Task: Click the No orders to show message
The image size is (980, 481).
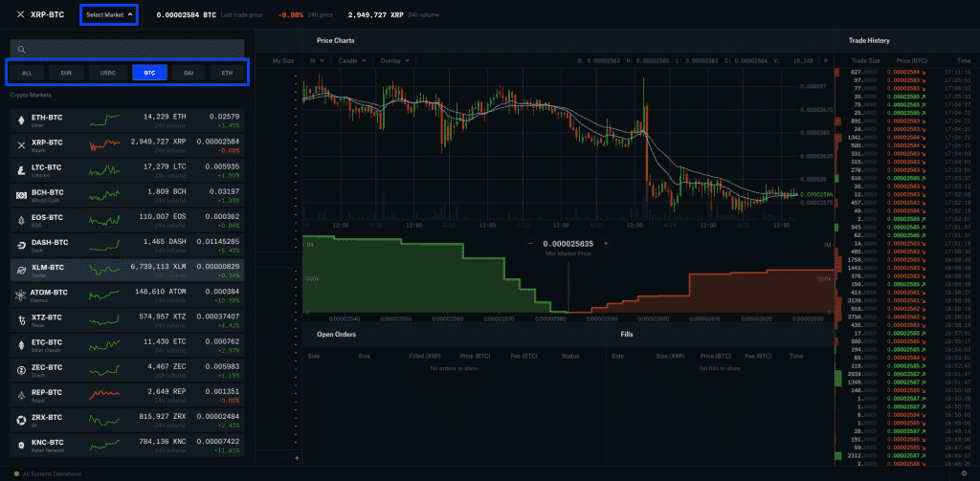Action: pyautogui.click(x=454, y=368)
